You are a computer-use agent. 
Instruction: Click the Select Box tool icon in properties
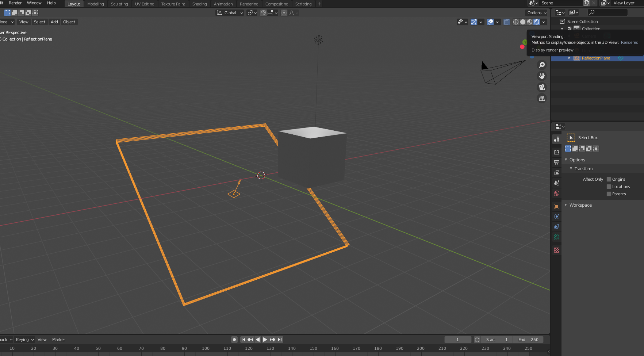point(571,138)
